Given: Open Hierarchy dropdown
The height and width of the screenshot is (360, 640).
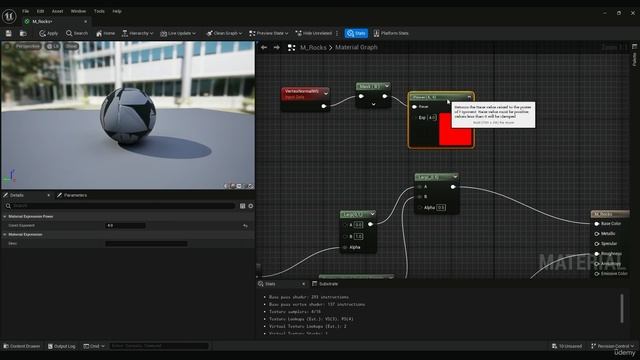Looking at the screenshot, I should click(x=138, y=33).
